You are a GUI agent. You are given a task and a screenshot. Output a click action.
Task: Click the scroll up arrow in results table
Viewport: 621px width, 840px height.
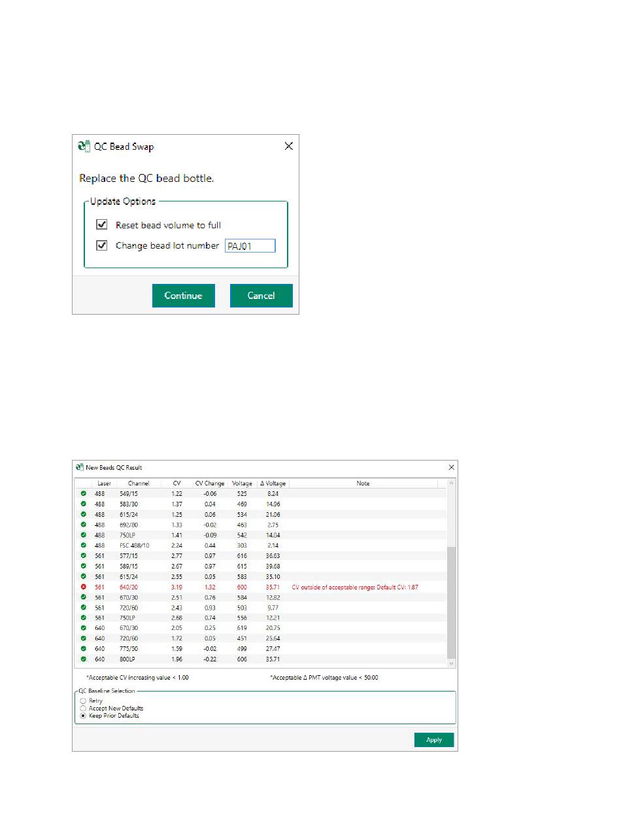450,484
